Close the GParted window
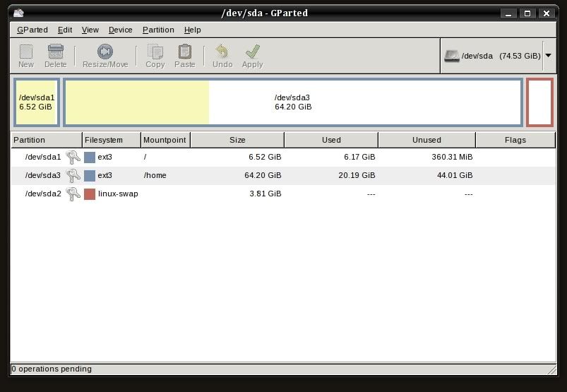 547,13
